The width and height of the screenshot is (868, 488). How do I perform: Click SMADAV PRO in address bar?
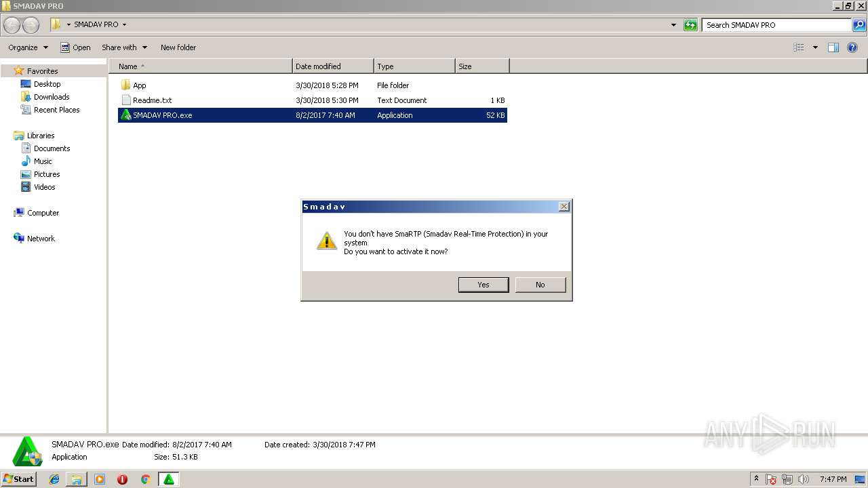coord(96,25)
